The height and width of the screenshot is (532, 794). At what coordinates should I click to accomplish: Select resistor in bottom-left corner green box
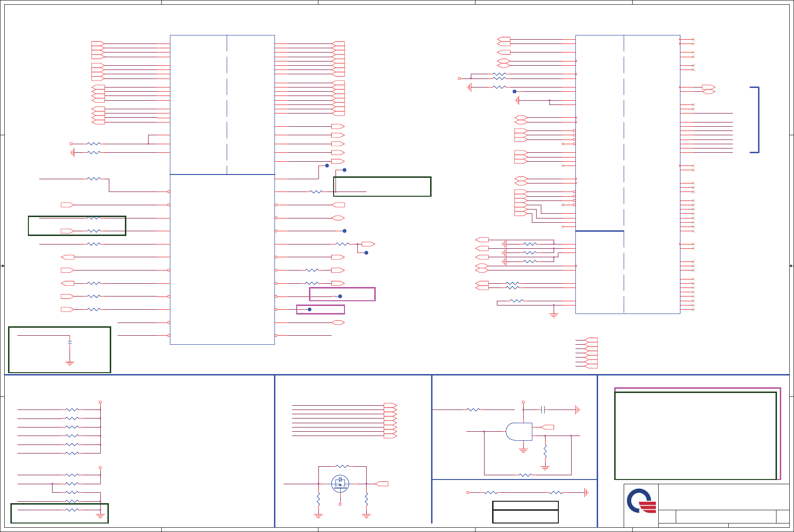[72, 510]
